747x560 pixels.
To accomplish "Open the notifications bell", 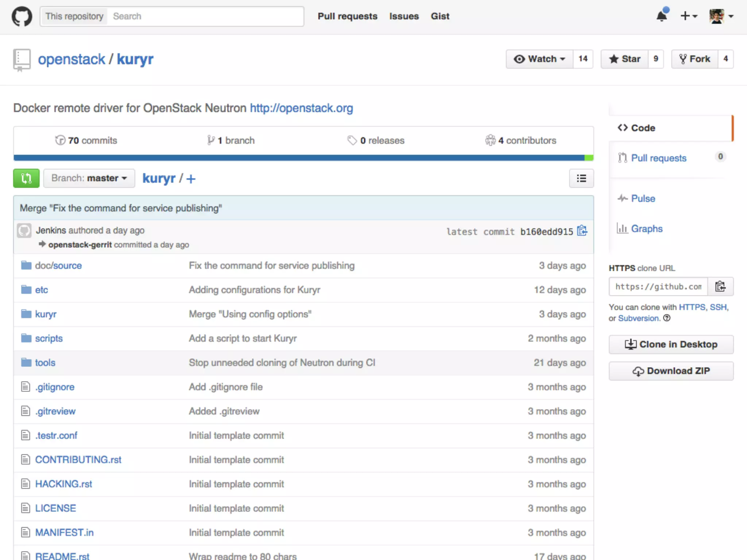I will (x=662, y=16).
